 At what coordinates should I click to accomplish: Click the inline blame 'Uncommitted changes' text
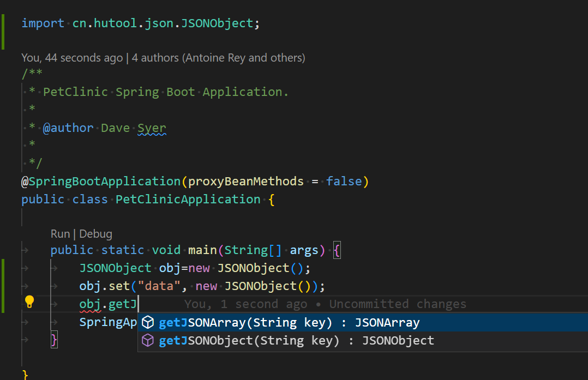[x=398, y=304]
